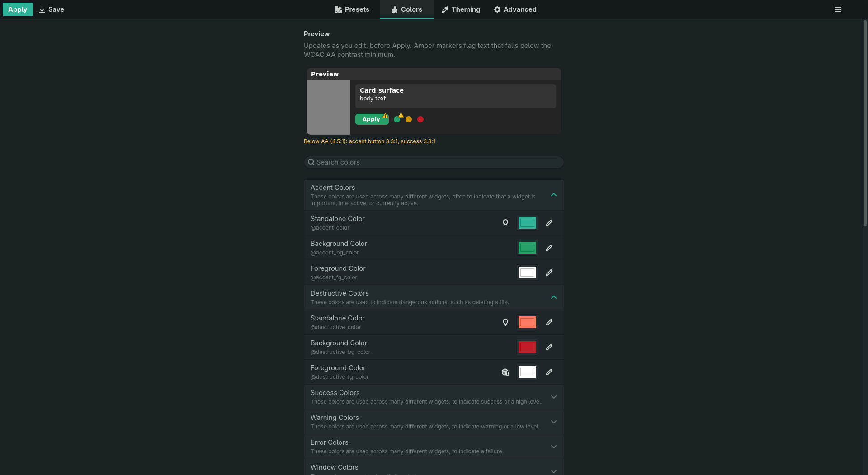Screen dimensions: 868x475
Task: Open the white @accent_fg_color swatch
Action: tap(527, 273)
